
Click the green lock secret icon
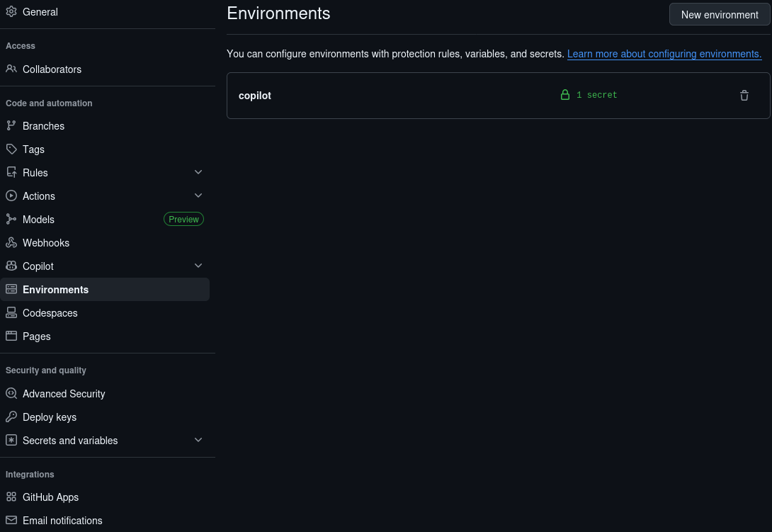coord(565,95)
